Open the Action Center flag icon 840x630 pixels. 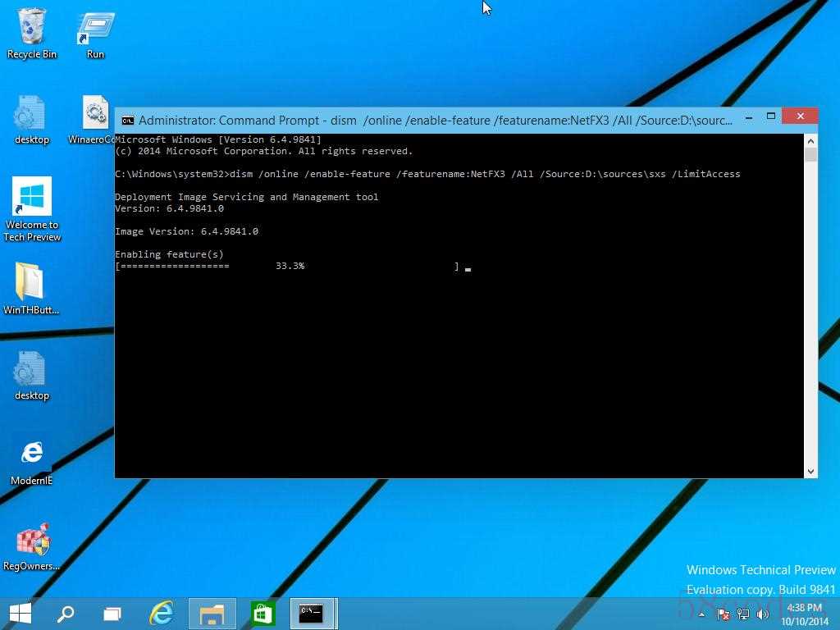[x=724, y=614]
